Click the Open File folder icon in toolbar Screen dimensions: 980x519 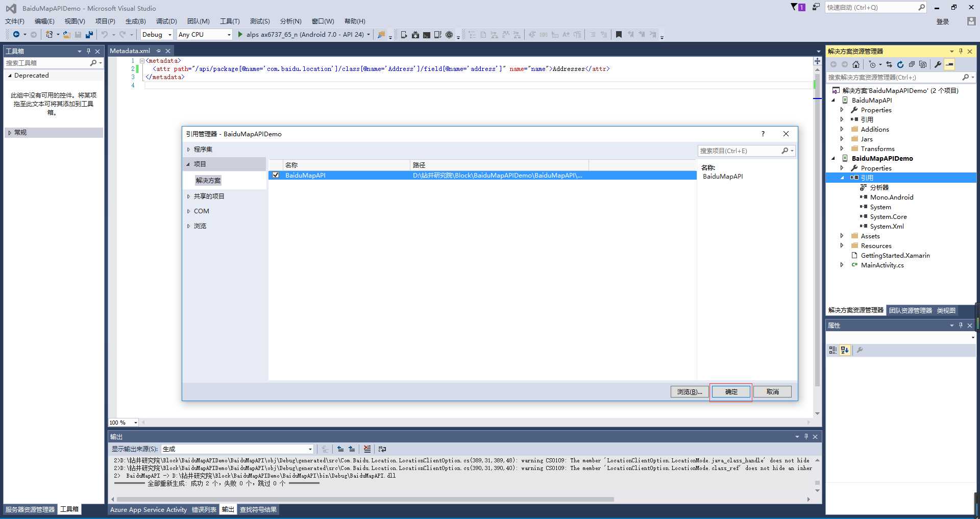pyautogui.click(x=66, y=35)
